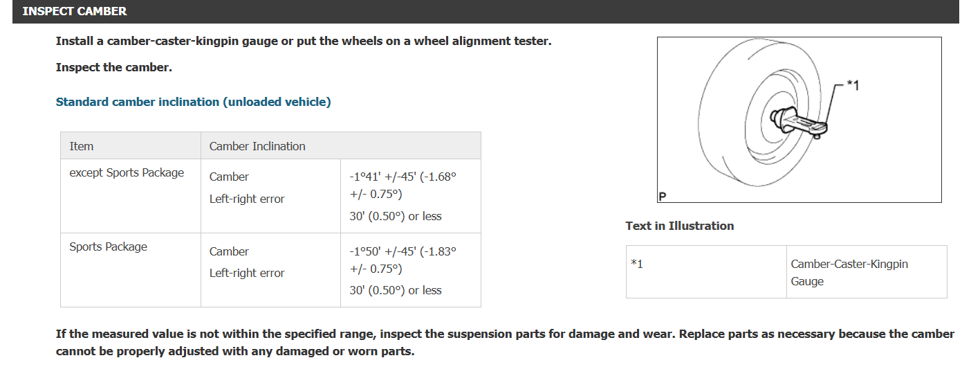Screen dimensions: 980x367
Task: Open the Standard camber inclination heading
Action: point(193,102)
